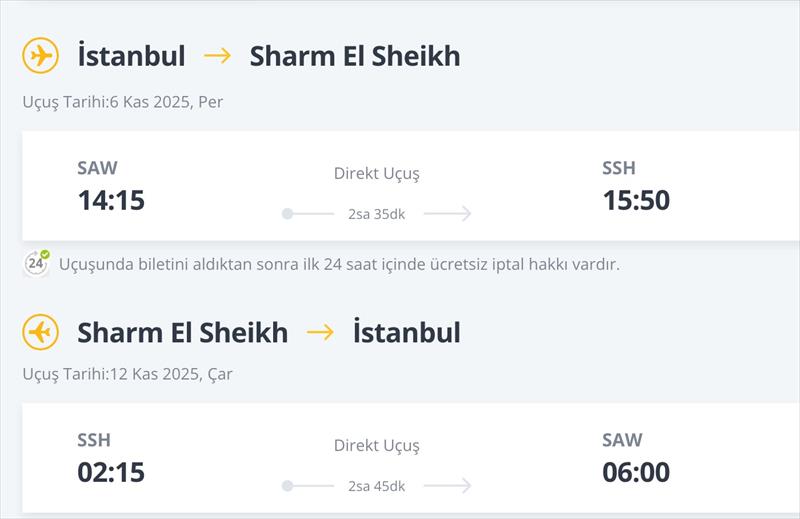Click the return heading's İstanbul destination
This screenshot has width=800, height=519.
tap(407, 332)
